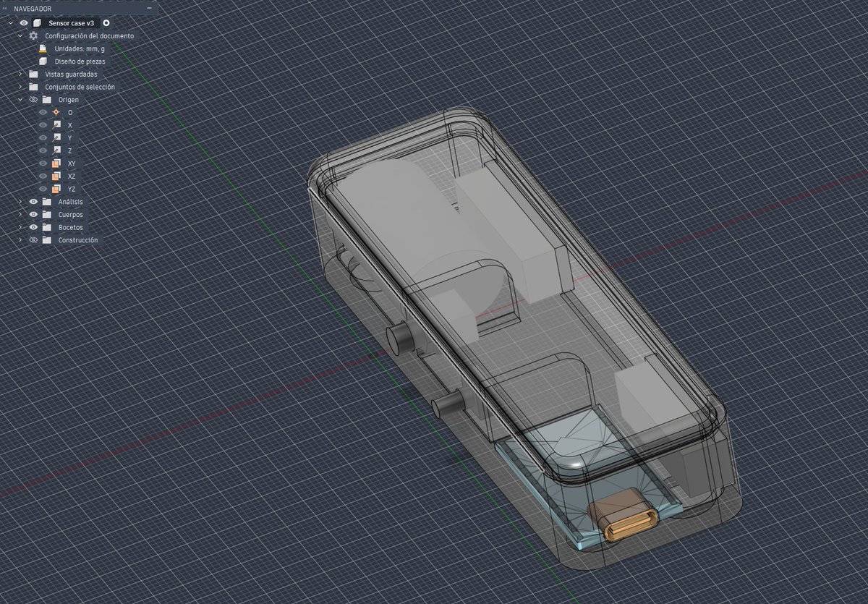Select the YZ plane label
868x604 pixels.
click(72, 189)
